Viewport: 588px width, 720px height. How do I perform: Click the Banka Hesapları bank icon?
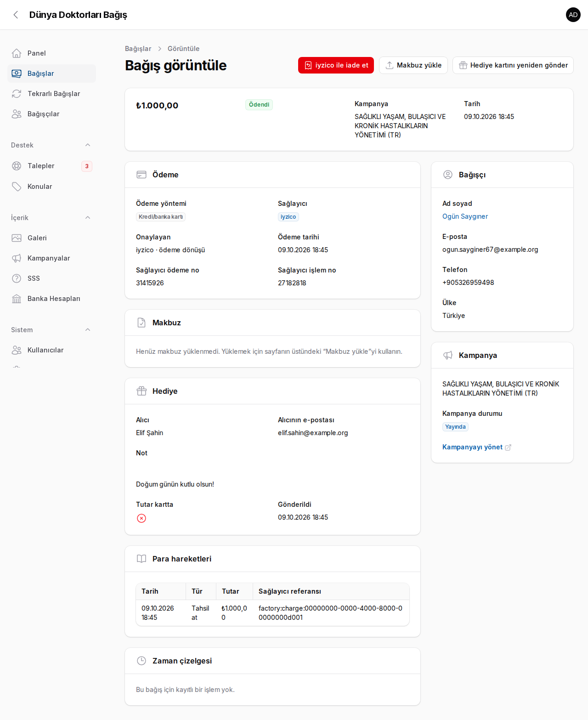17,299
